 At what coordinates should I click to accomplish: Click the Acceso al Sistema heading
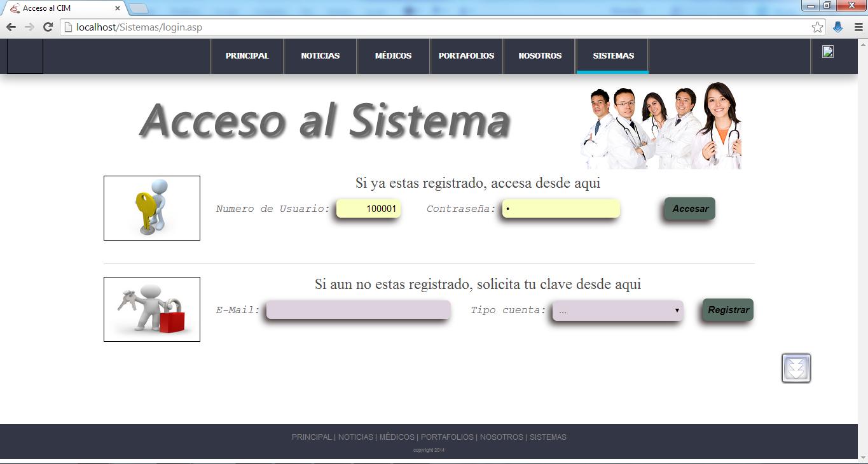tap(325, 120)
